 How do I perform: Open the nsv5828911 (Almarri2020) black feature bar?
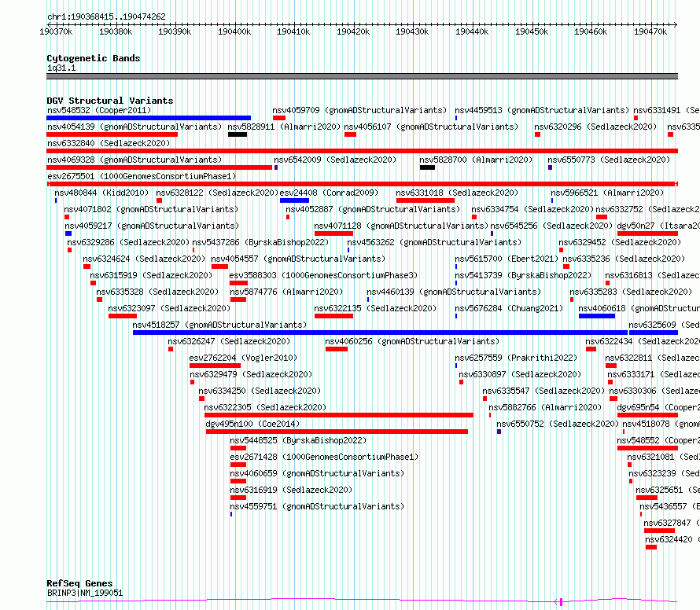click(238, 134)
